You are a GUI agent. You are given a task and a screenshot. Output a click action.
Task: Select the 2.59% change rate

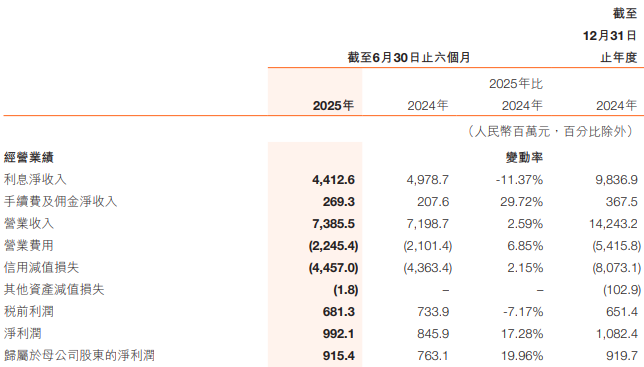coord(525,224)
